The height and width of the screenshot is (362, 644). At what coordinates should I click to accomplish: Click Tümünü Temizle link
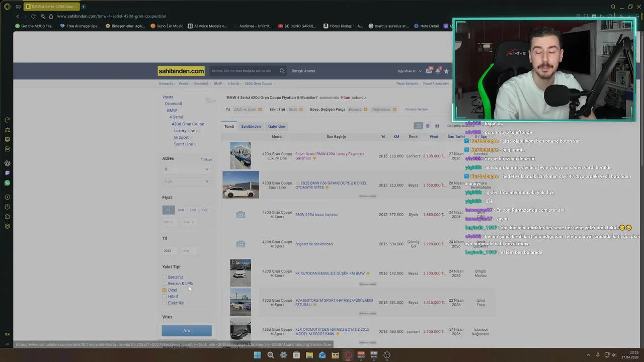coord(417,109)
